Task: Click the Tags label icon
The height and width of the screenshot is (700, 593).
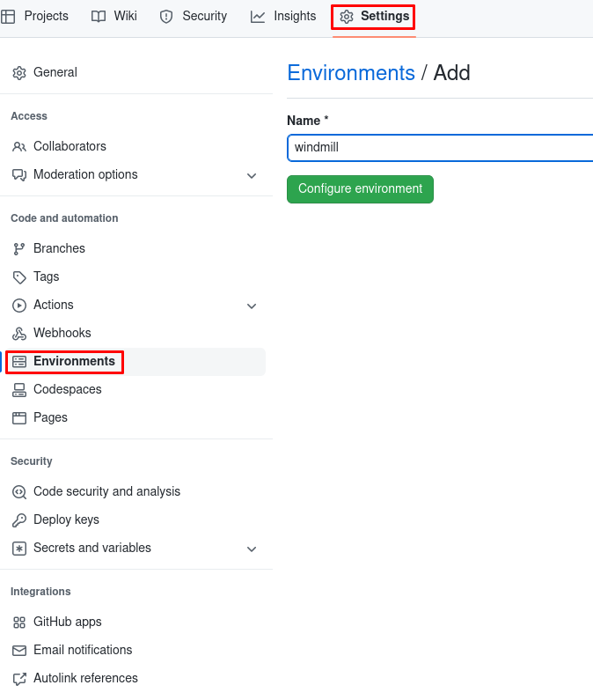Action: 19,277
